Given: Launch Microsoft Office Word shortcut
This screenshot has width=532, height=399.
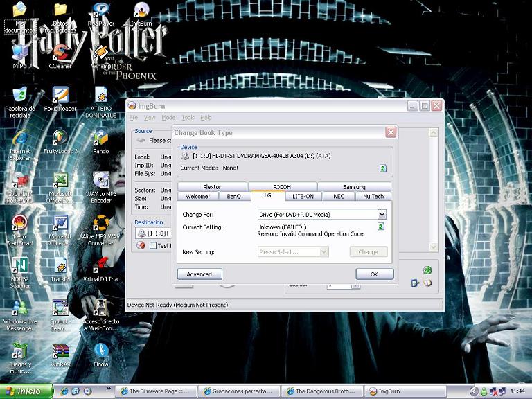Looking at the screenshot, I should point(60,231).
